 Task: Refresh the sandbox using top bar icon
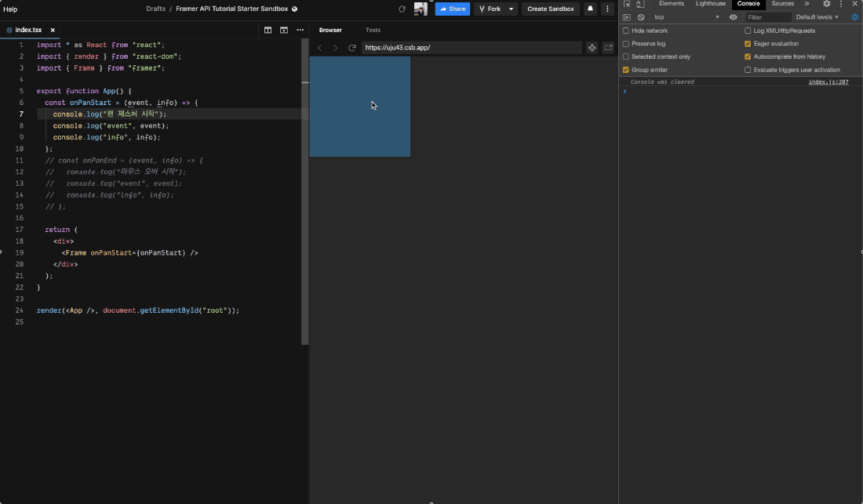[402, 9]
